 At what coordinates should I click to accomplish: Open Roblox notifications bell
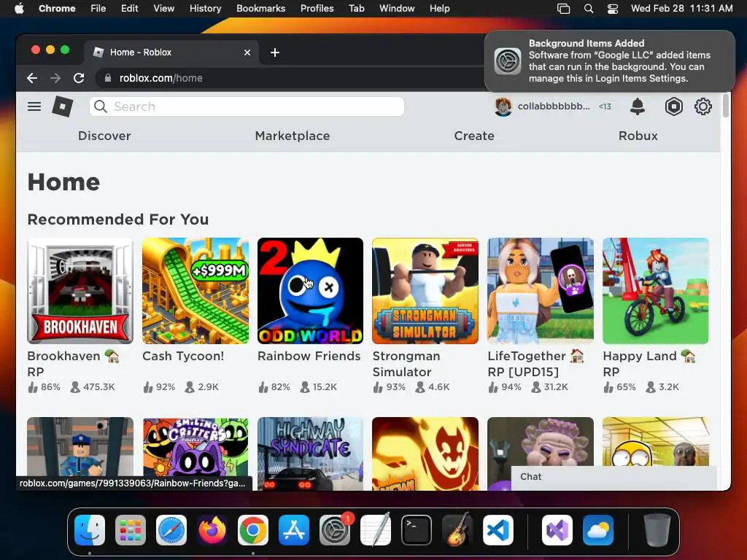(638, 106)
